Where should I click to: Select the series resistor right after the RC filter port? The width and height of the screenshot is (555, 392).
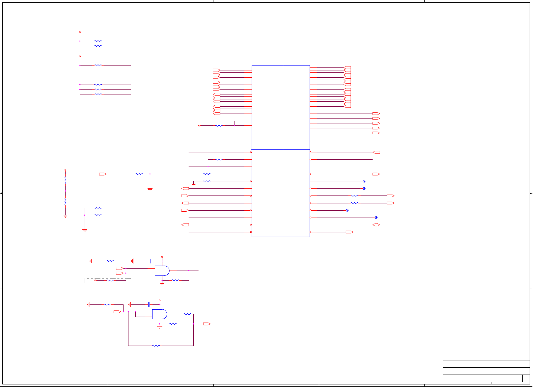pyautogui.click(x=139, y=174)
